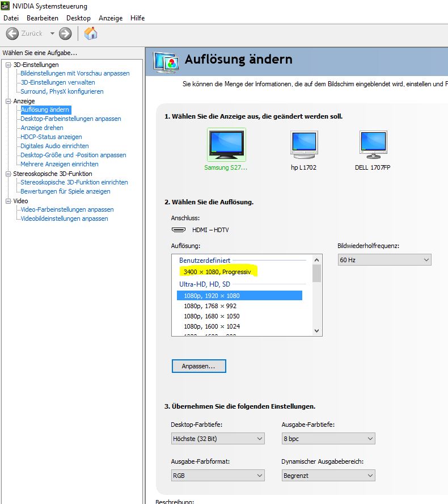Open Desktop-Farbeinstellungen anpassen
The image size is (448, 504).
coord(71,119)
